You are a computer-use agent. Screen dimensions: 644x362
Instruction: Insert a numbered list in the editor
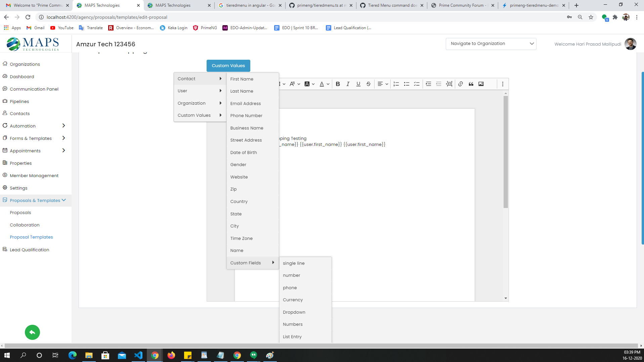click(x=396, y=84)
